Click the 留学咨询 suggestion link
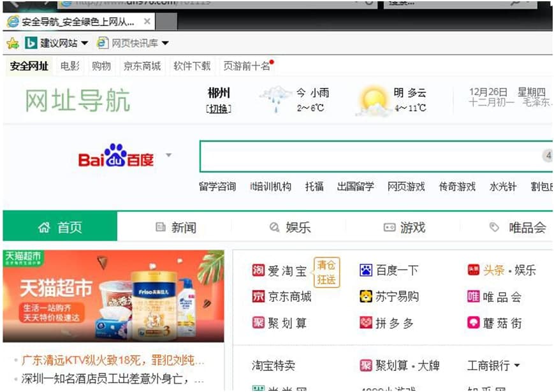Screen dimensions: 554x392 pos(217,187)
